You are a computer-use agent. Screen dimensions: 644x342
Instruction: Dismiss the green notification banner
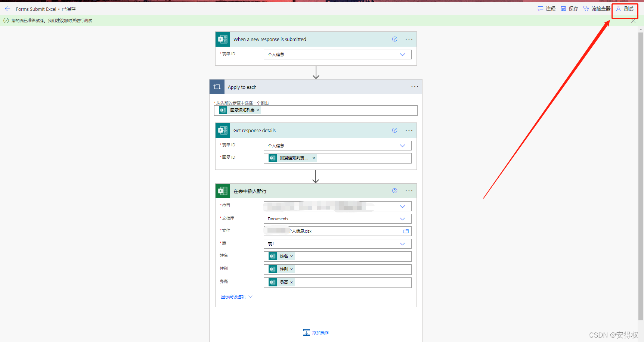(633, 21)
